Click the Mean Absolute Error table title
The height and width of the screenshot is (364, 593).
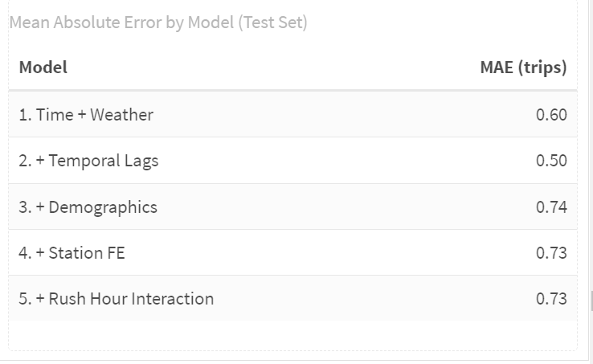point(157,22)
